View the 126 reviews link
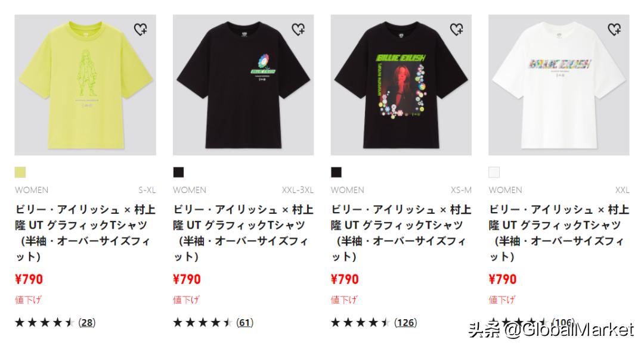 (x=405, y=323)
